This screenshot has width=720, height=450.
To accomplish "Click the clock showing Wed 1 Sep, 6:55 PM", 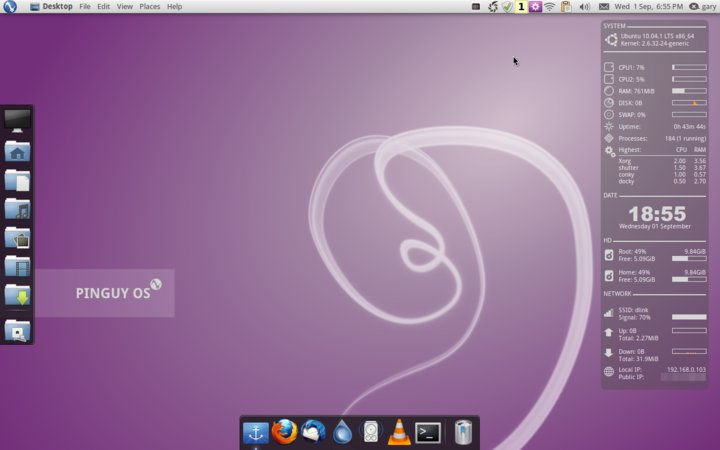I will 648,6.
